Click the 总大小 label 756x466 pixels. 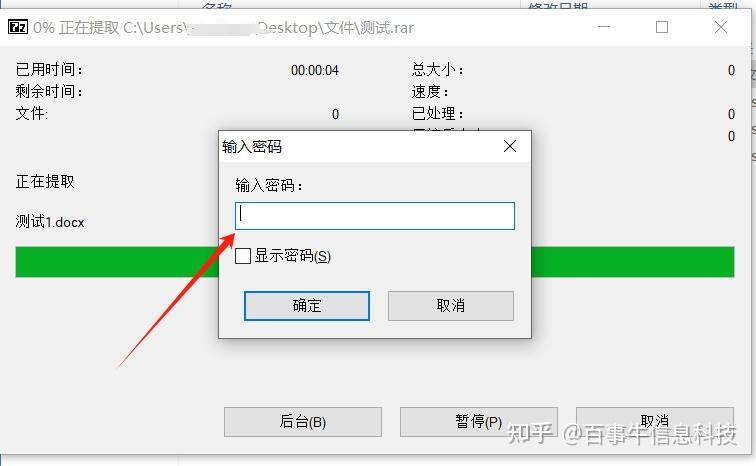click(437, 70)
